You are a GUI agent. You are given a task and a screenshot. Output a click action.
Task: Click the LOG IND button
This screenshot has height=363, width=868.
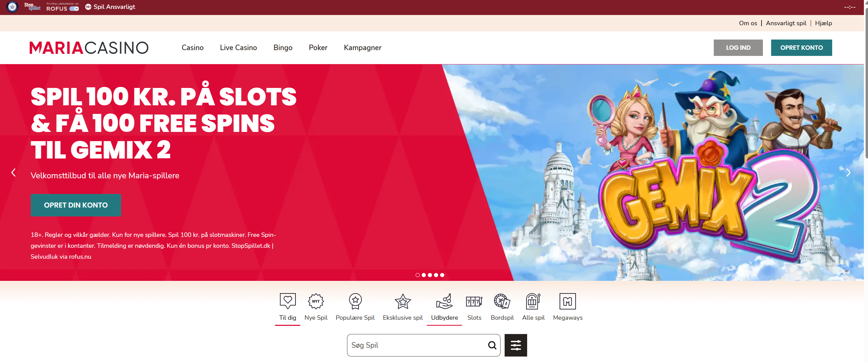coord(738,48)
